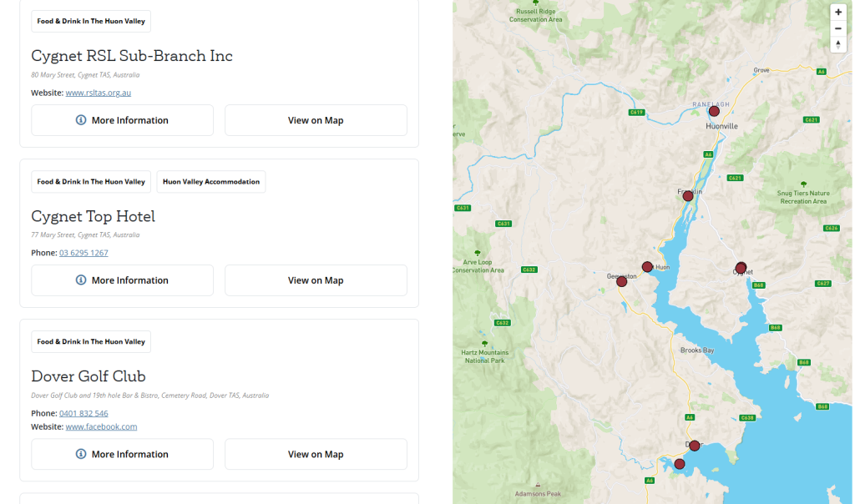Open Dover Golf Club's Facebook link

tap(101, 426)
